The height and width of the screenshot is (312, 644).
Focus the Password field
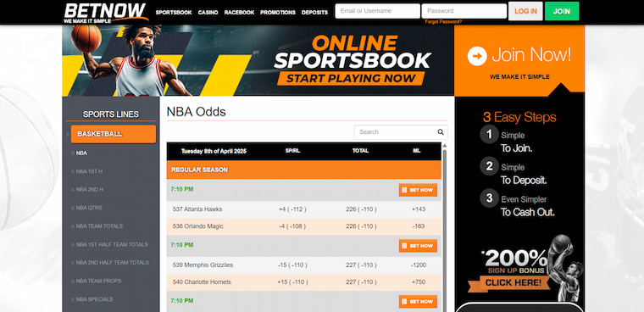(x=464, y=11)
